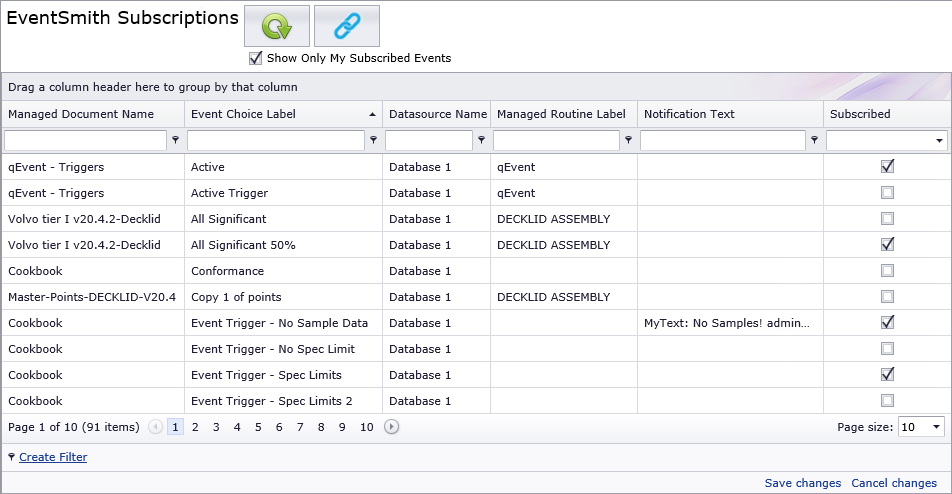Go to page 10 of results

pyautogui.click(x=367, y=427)
